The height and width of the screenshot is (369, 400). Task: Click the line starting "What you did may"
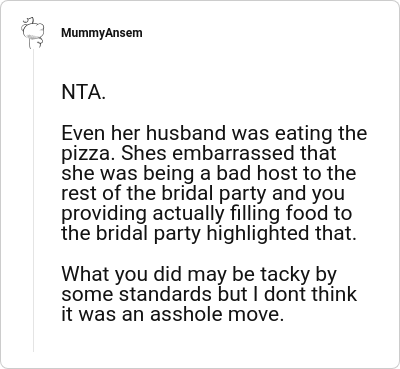(199, 275)
